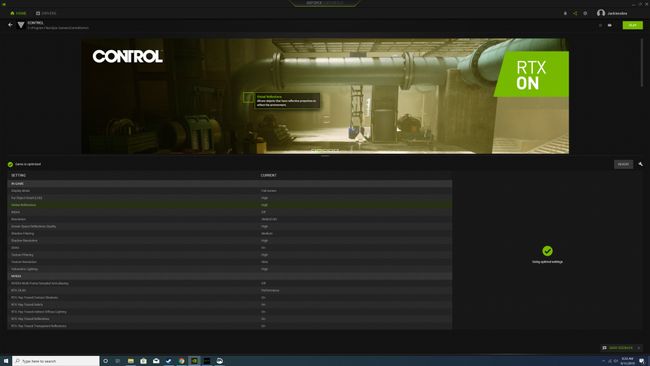This screenshot has width=650, height=366.
Task: Select the Shadow Filtering row
Action: 230,233
